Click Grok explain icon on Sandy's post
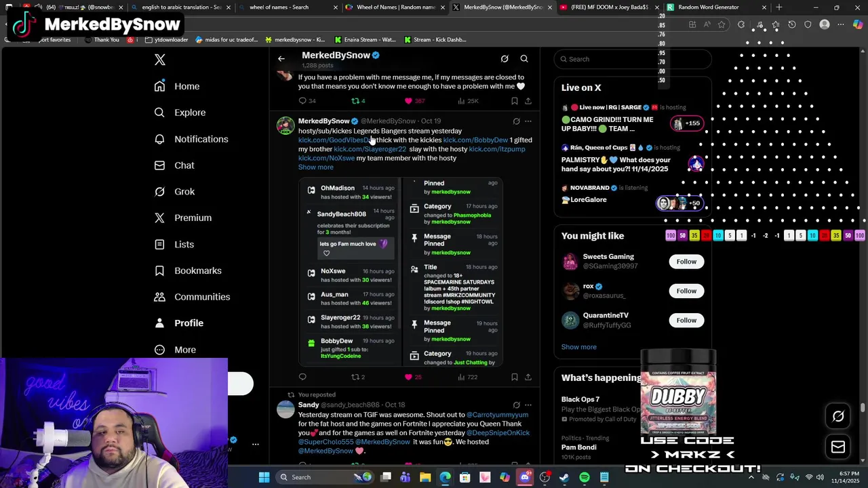This screenshot has height=488, width=868. pyautogui.click(x=516, y=405)
